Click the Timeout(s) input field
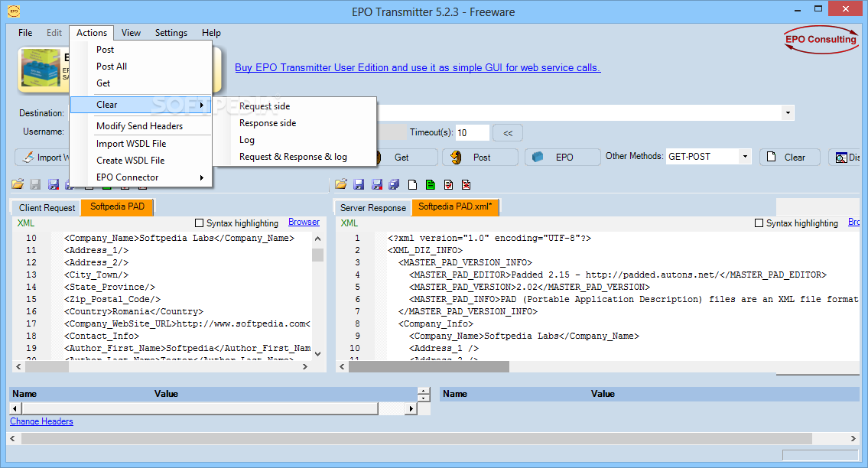Screen dimensions: 868x468 click(472, 133)
